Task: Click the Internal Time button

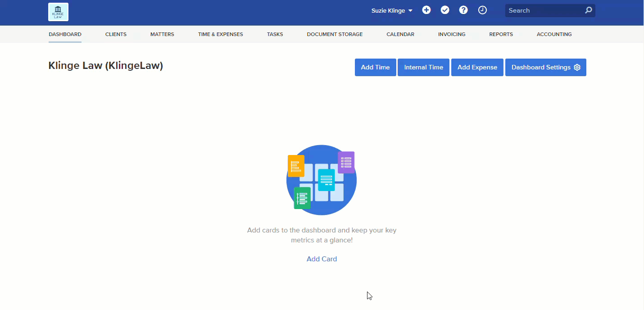Action: (423, 67)
